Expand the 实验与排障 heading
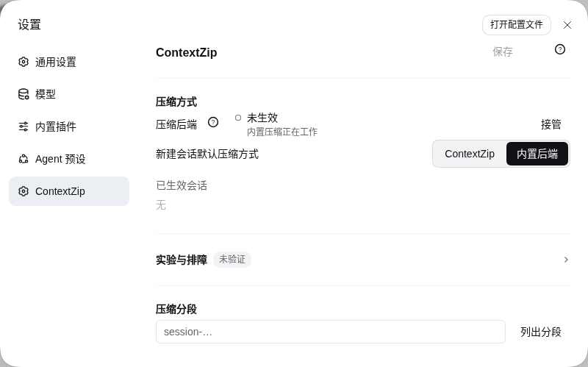Viewport: 588px width, 367px height. (182, 260)
